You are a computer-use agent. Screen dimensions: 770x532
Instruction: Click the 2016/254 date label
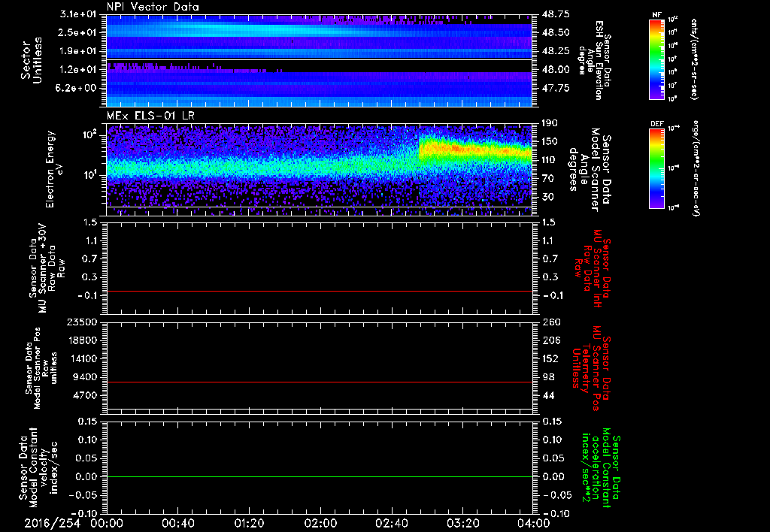coord(53,523)
